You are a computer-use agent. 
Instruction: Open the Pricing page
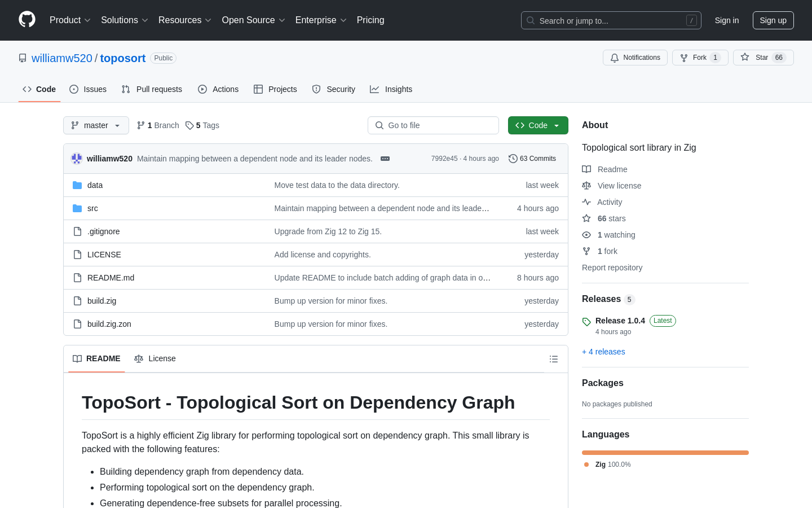click(x=370, y=20)
